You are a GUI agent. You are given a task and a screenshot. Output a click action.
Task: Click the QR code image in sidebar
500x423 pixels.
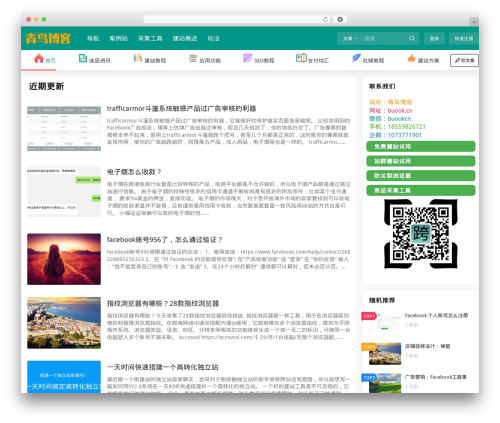click(421, 234)
